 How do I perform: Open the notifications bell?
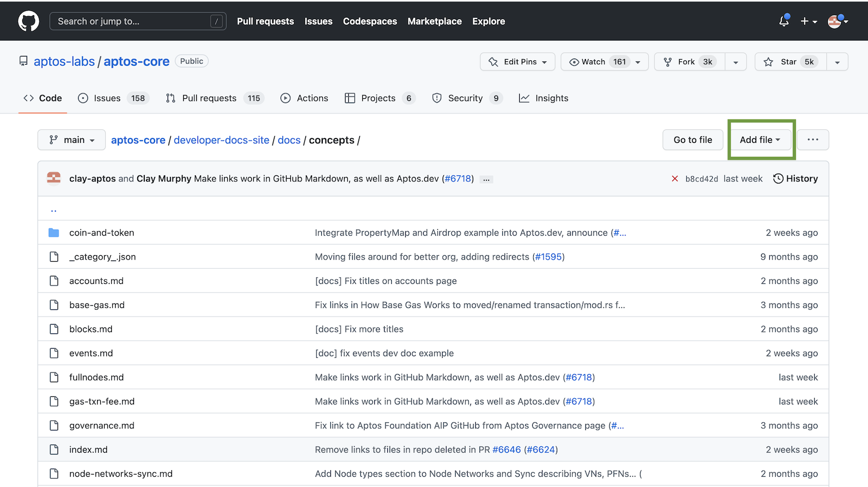783,21
